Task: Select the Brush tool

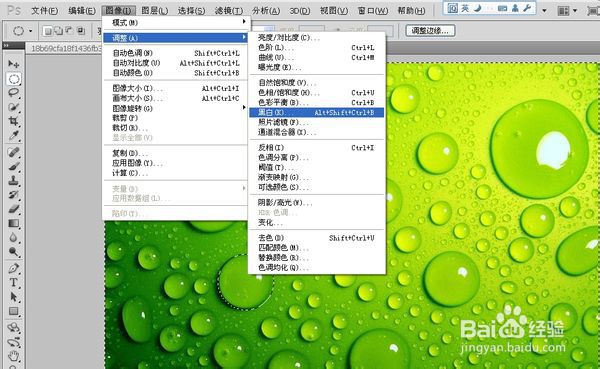Action: point(14,167)
